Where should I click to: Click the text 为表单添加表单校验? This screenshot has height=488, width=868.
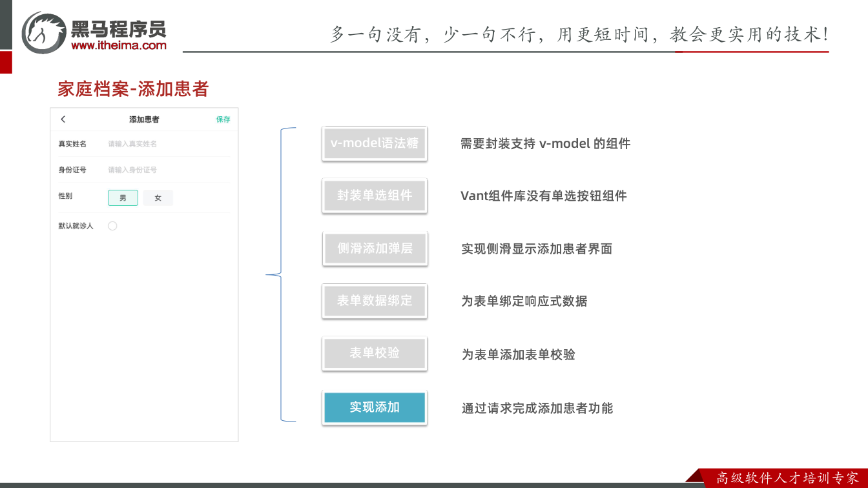coord(518,354)
